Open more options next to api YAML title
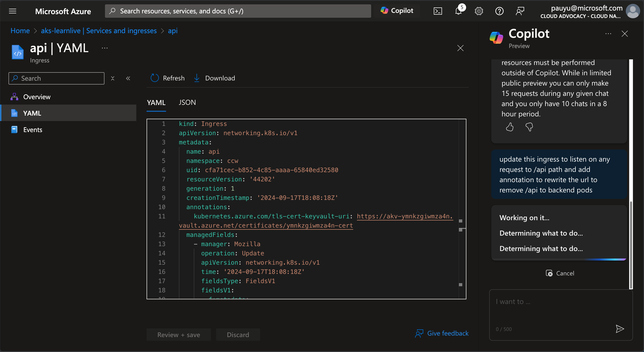644x352 pixels. 105,48
